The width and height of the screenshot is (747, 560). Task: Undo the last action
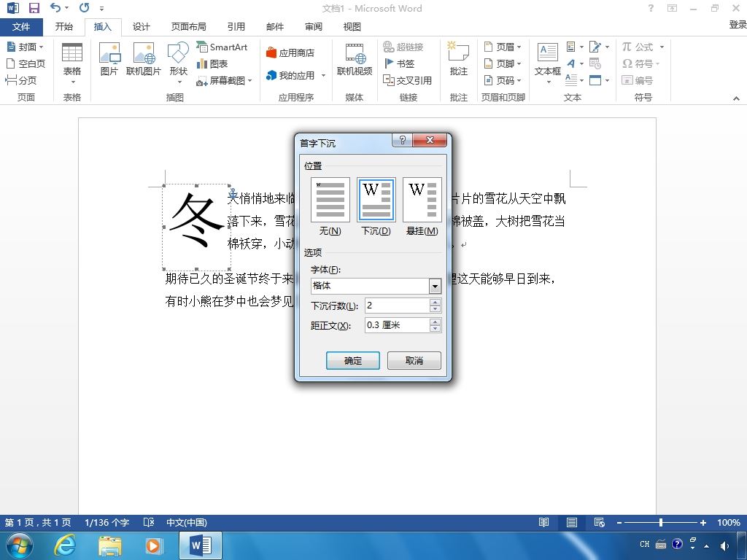(55, 7)
